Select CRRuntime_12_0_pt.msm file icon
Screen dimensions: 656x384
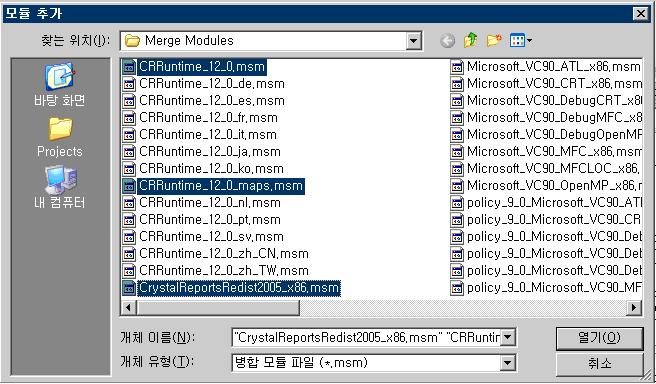(129, 220)
